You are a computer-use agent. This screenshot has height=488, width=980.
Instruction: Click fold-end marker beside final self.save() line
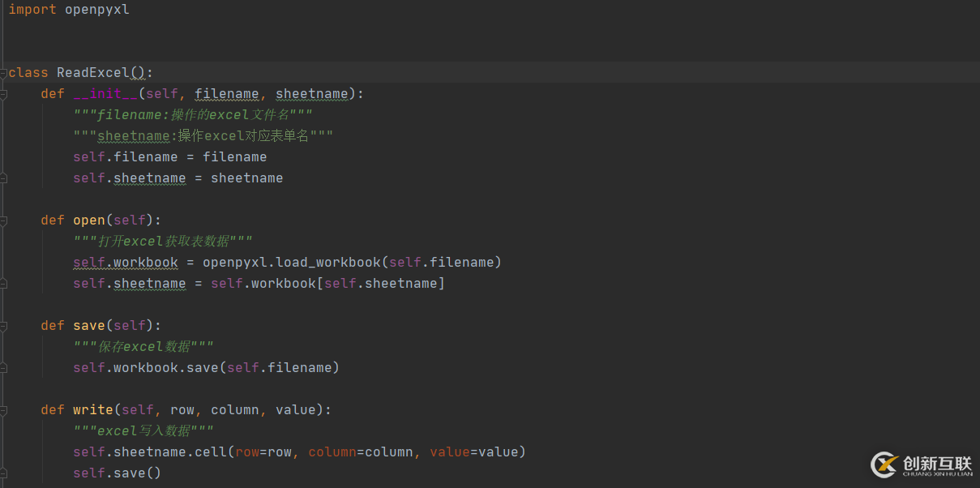[3, 473]
